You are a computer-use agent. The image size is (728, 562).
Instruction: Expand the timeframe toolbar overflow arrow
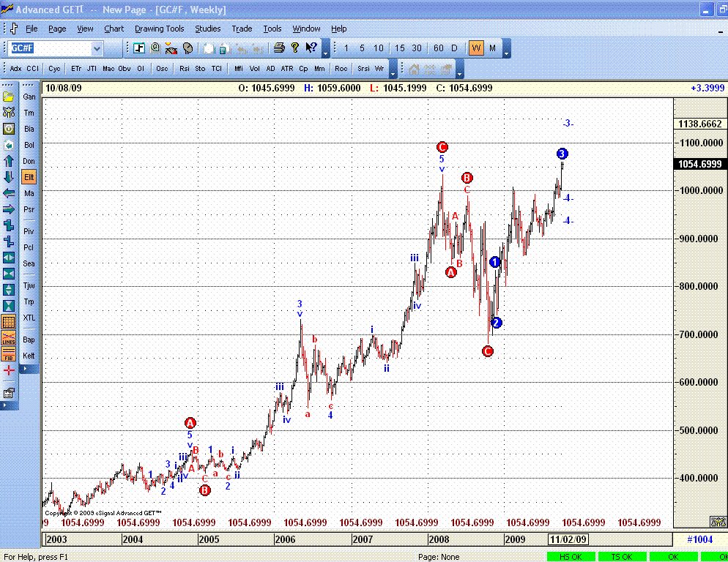507,48
